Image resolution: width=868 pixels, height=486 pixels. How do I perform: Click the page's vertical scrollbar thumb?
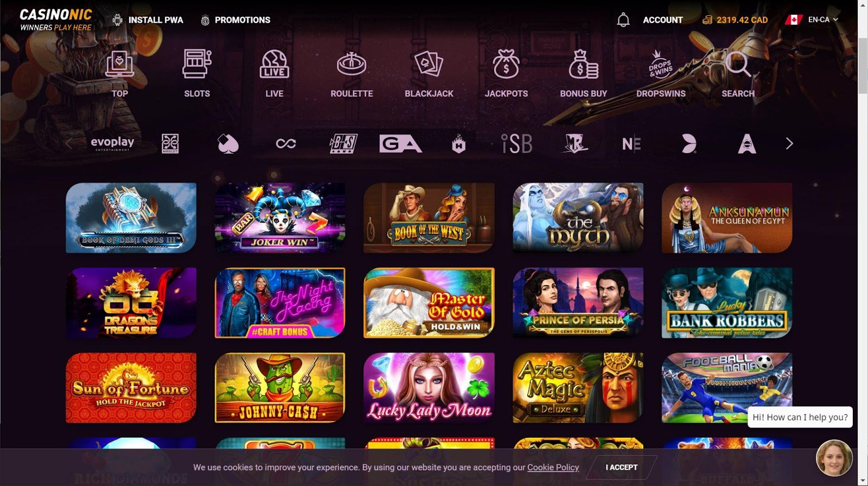[863, 66]
